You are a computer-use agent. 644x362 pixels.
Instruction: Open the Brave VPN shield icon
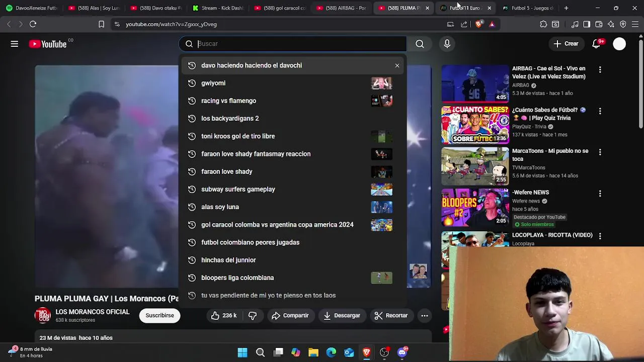(623, 24)
